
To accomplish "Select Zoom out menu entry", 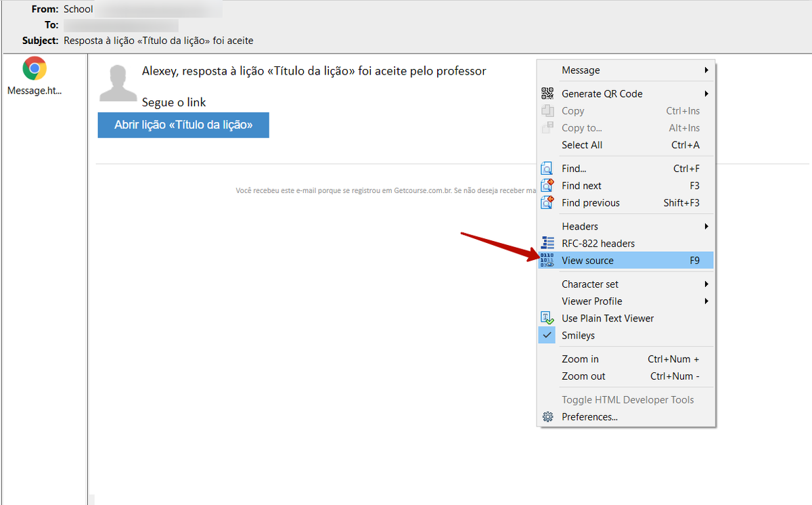I will coord(583,376).
